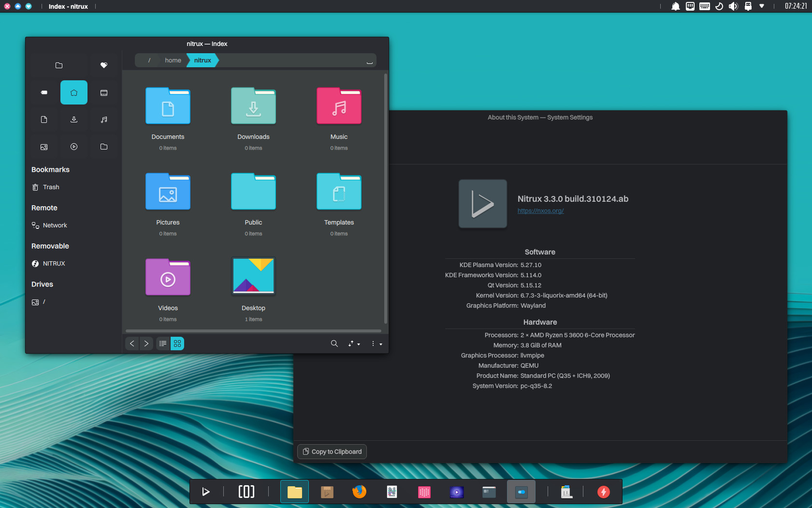The height and width of the screenshot is (508, 812).
Task: Open the three-dot overflow menu dropdown
Action: coord(377,344)
